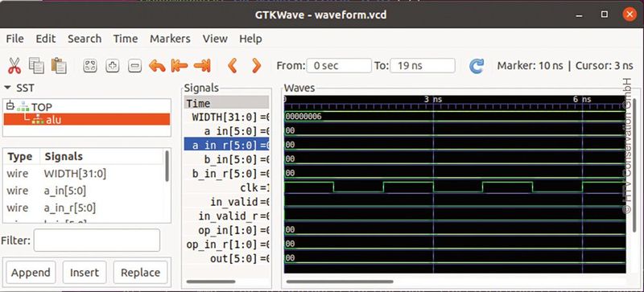Click the Zoom Fit icon
The width and height of the screenshot is (644, 292).
coord(90,66)
